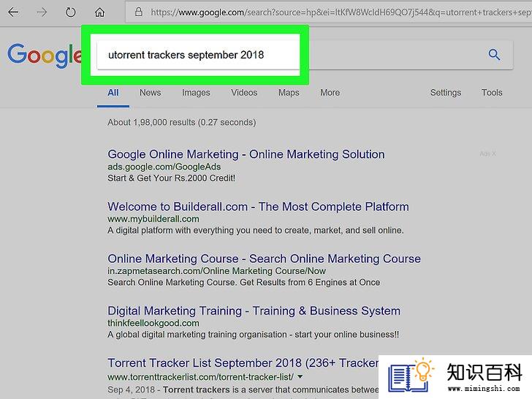The width and height of the screenshot is (532, 399).
Task: Open the Google logo homepage
Action: (x=44, y=56)
